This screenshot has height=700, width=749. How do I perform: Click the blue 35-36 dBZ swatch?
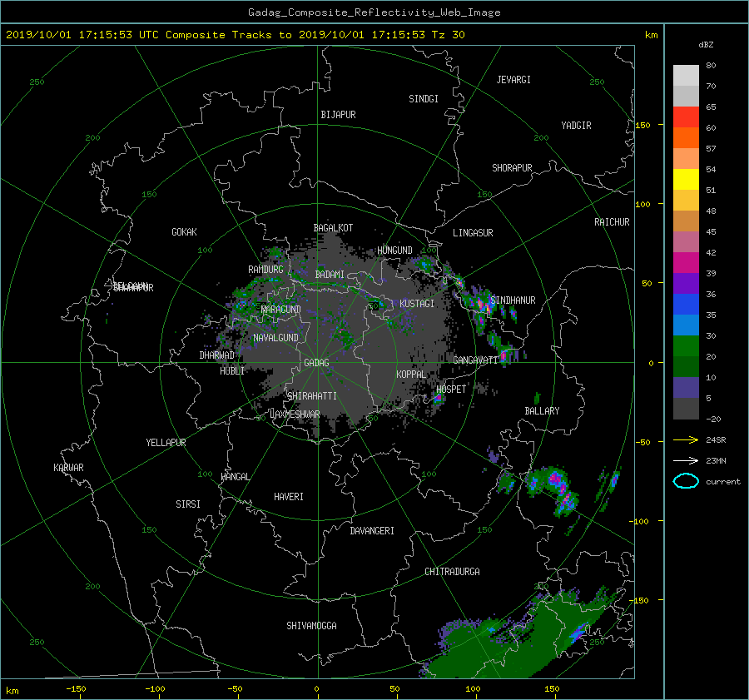(x=686, y=305)
